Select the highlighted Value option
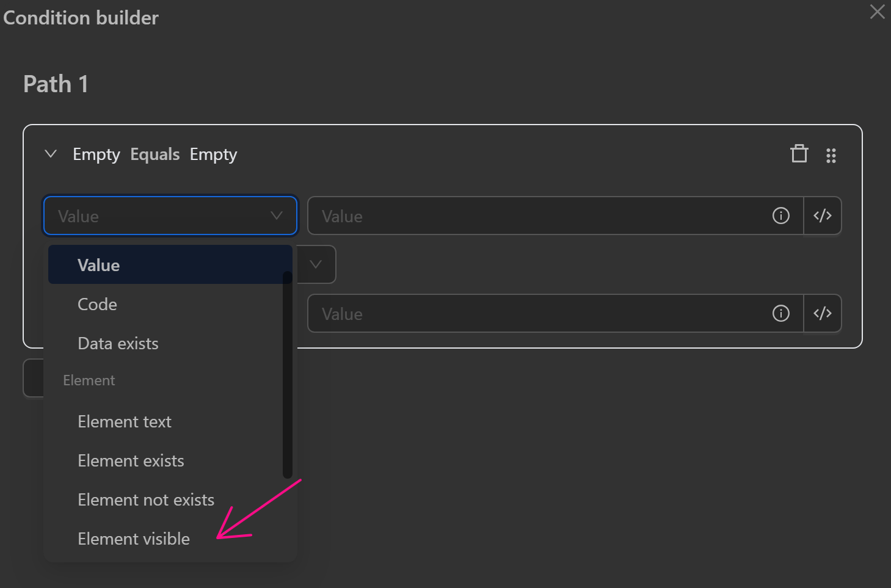 pos(165,265)
